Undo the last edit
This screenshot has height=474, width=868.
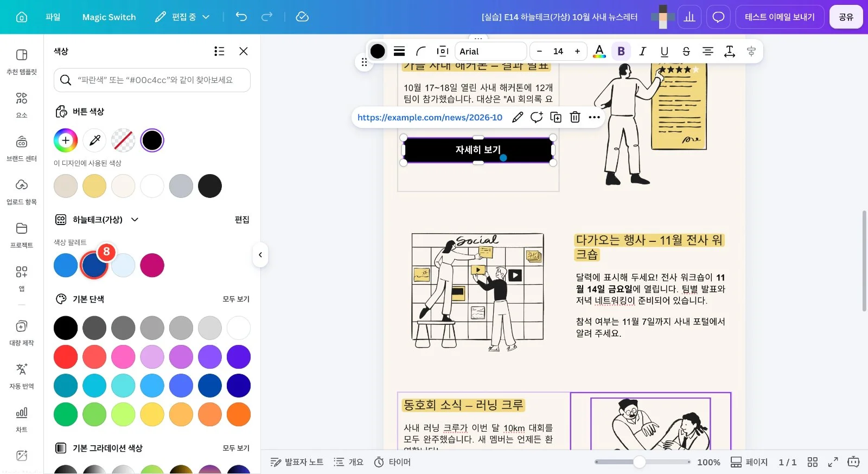point(241,17)
